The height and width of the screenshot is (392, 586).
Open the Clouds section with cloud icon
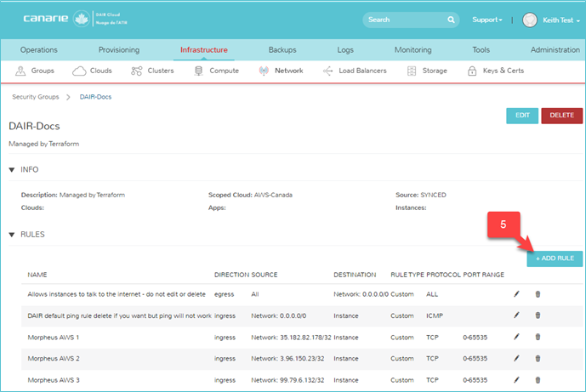coord(92,71)
